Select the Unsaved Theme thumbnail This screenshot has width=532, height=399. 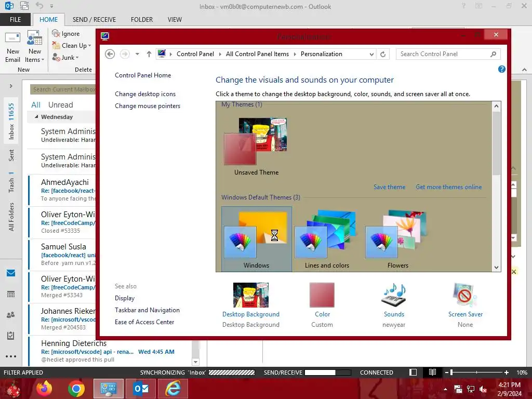coord(256,147)
